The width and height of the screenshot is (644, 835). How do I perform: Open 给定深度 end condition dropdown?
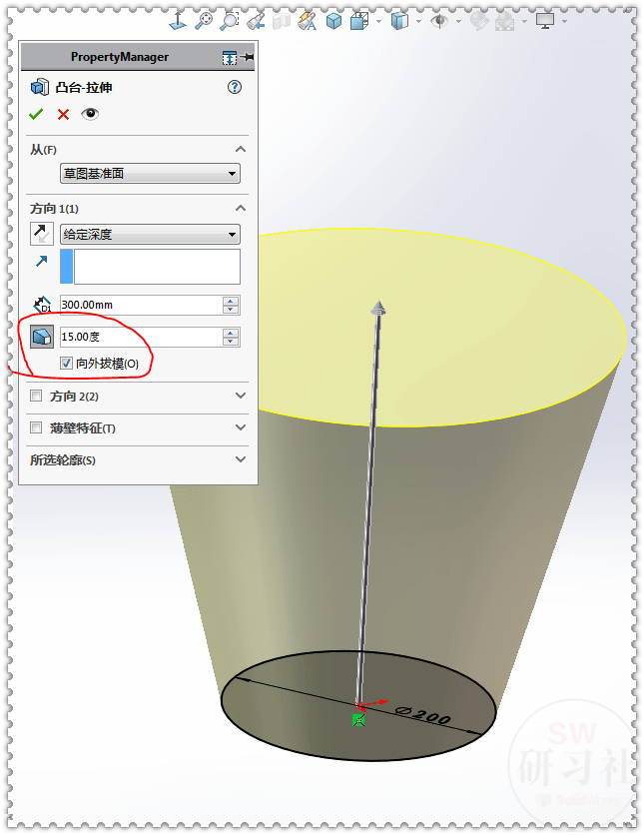150,235
